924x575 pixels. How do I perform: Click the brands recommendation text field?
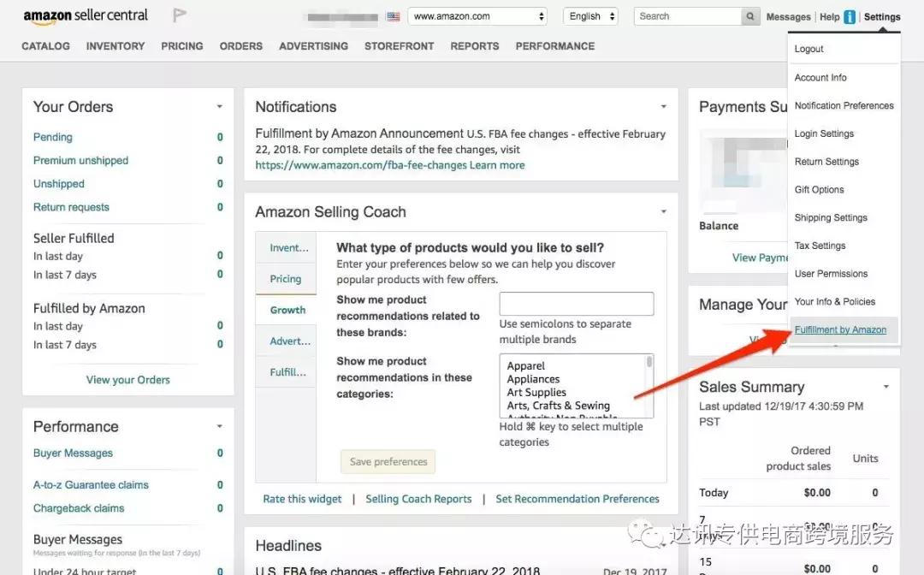[577, 304]
